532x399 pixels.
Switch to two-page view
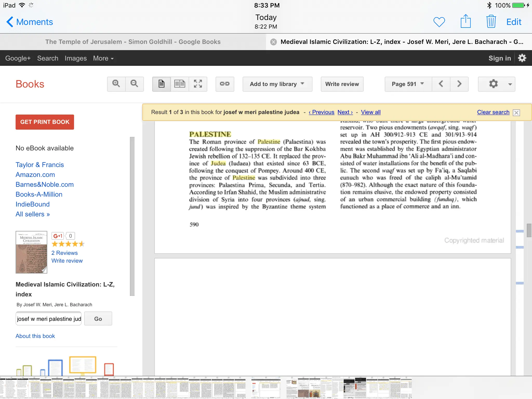(x=179, y=84)
